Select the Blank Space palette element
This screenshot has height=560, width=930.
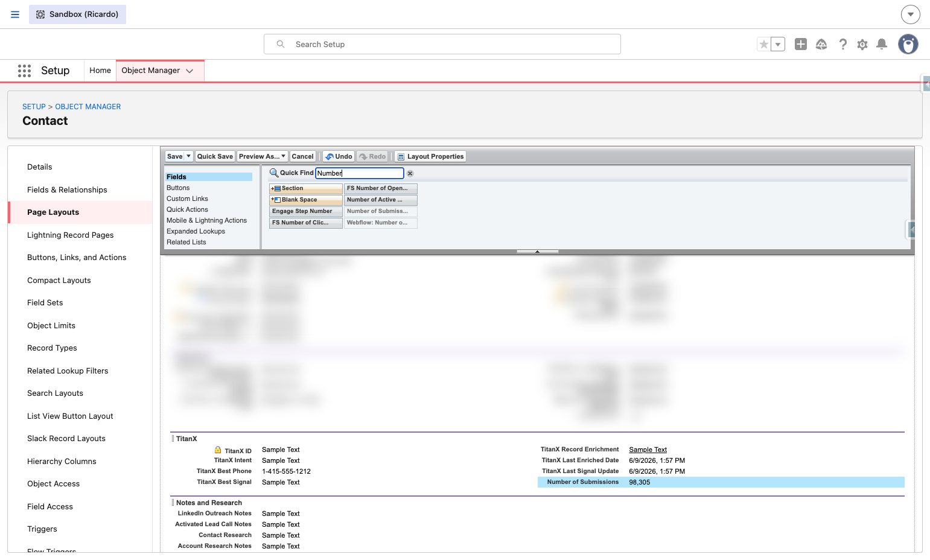(306, 200)
